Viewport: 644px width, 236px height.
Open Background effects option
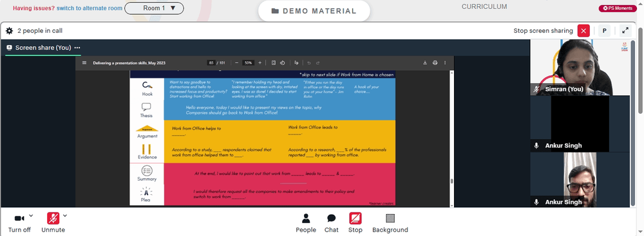[390, 223]
